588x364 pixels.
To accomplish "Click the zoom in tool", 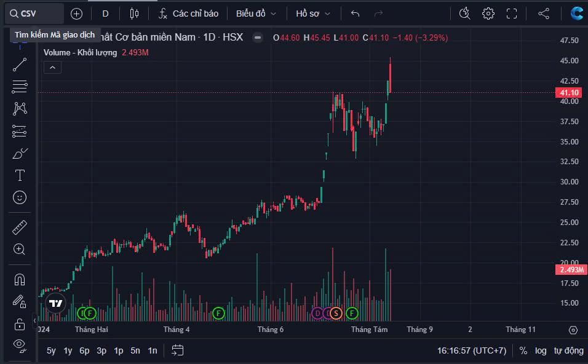I will pyautogui.click(x=20, y=249).
